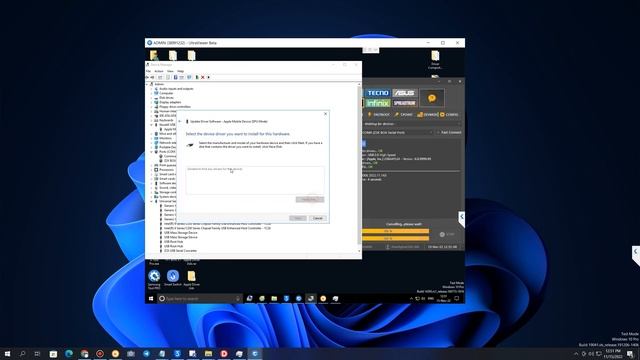640x360 pixels.
Task: Expand Disk drives node
Action: (151, 98)
